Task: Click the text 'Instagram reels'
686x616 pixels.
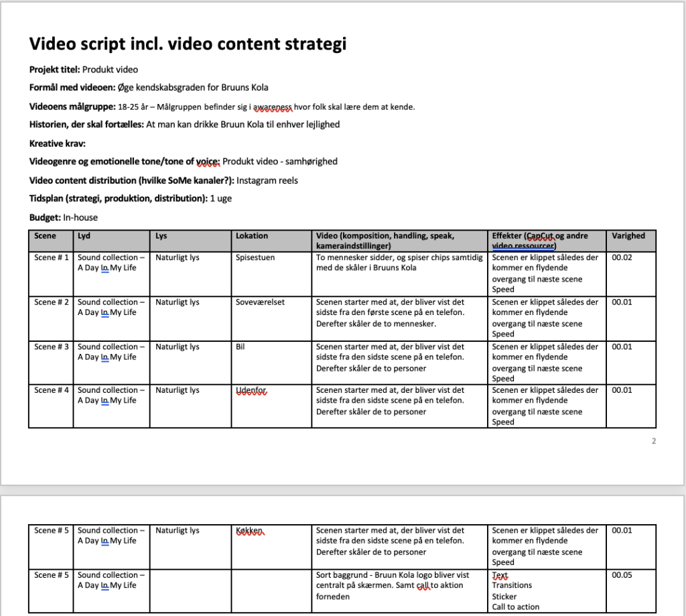Action: coord(267,180)
